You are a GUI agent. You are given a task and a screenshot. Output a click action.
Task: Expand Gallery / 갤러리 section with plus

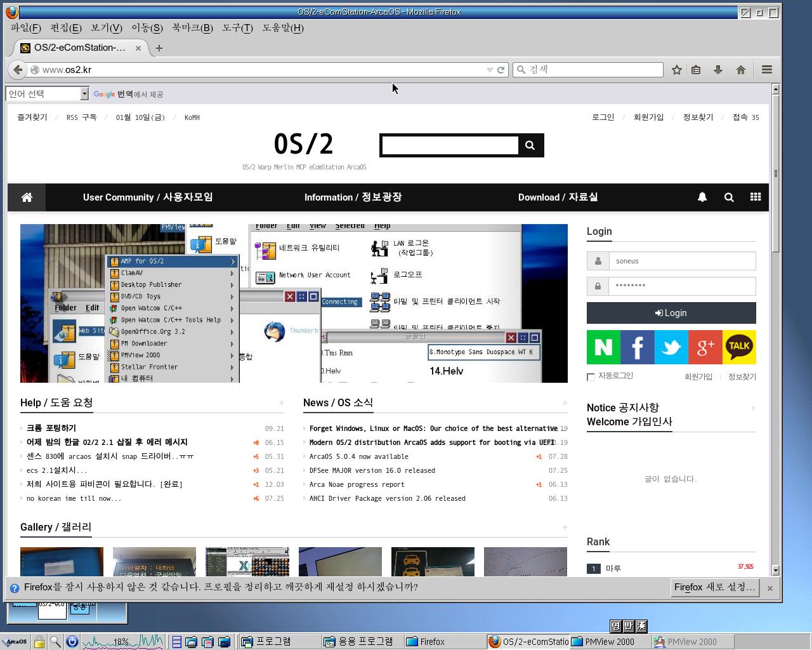tap(564, 527)
